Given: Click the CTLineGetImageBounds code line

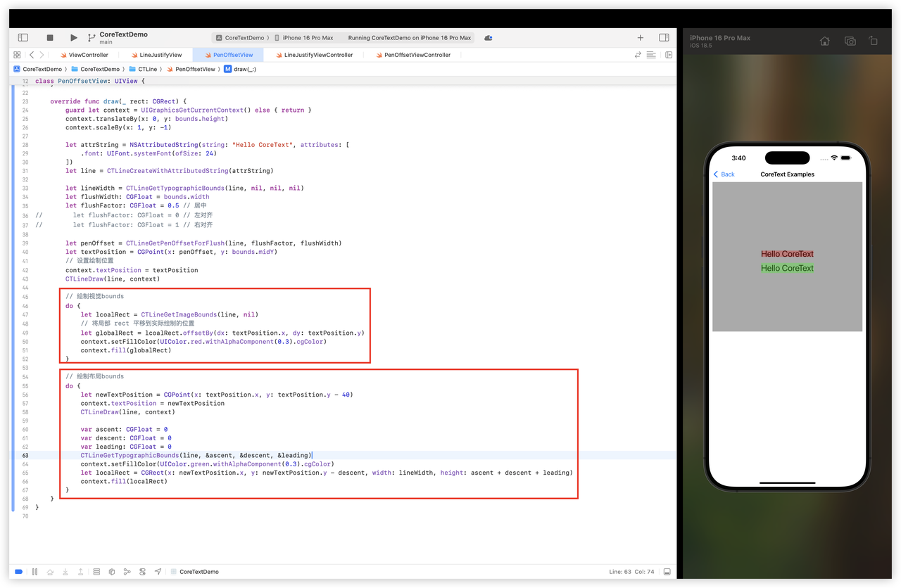Looking at the screenshot, I should coord(169,315).
